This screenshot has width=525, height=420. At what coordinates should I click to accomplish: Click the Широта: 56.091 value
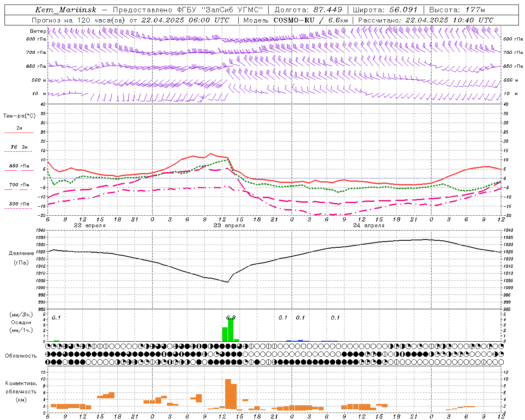click(385, 9)
